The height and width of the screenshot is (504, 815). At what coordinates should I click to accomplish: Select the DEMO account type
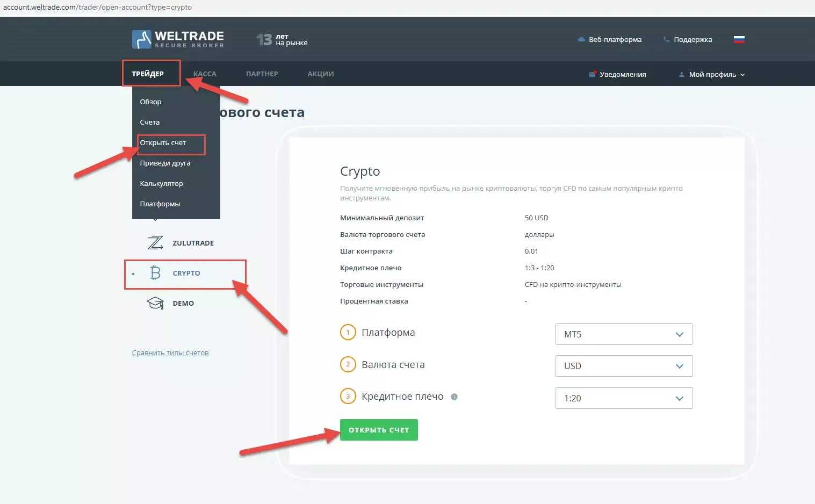tap(183, 303)
